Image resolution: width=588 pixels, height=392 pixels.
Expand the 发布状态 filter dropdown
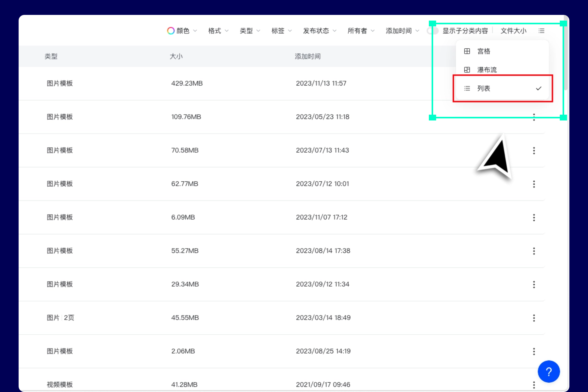tap(320, 31)
